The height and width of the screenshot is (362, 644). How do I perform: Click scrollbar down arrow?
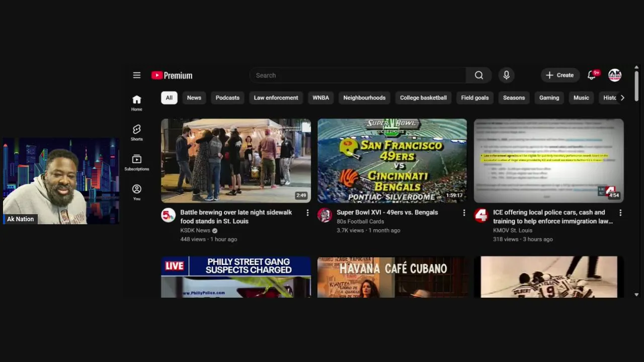[x=636, y=295]
